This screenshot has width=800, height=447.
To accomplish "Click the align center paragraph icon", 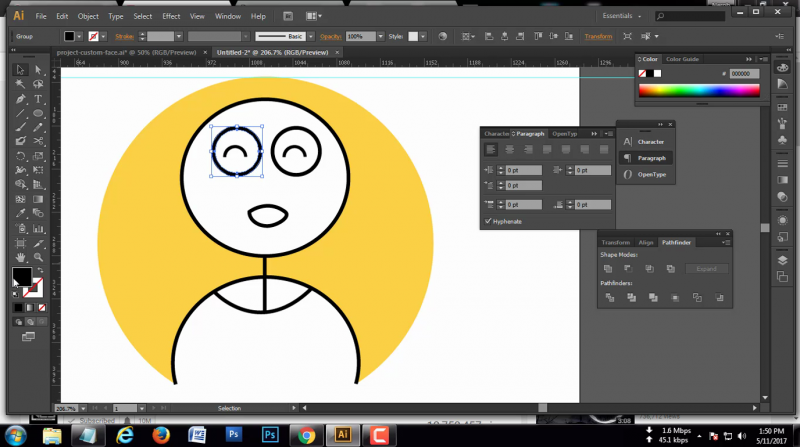I will (x=511, y=149).
